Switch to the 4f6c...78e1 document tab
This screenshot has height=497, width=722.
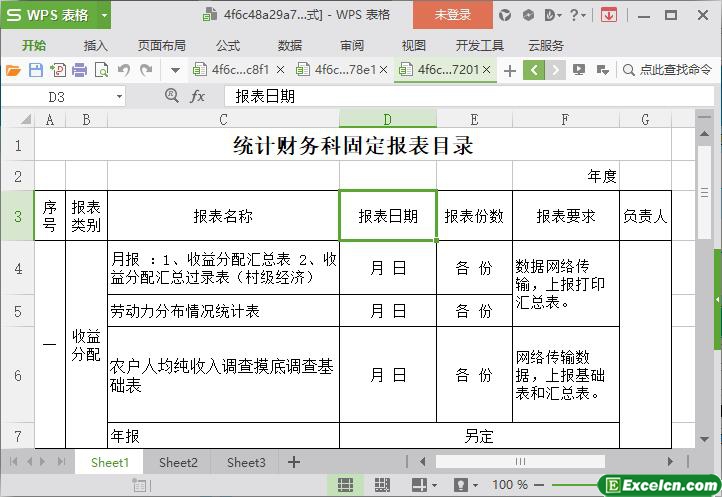click(x=340, y=70)
